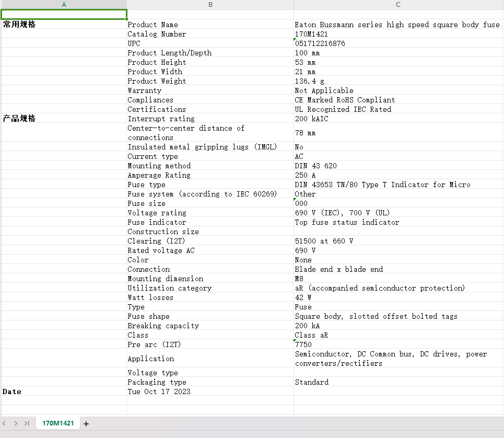Select the 'Product Weight' cell

coord(210,81)
